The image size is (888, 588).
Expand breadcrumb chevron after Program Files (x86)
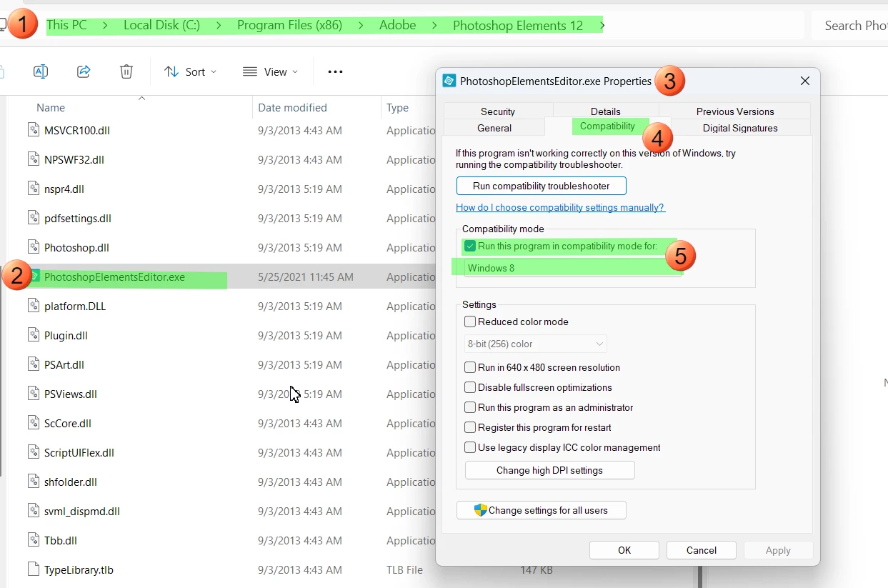[361, 26]
